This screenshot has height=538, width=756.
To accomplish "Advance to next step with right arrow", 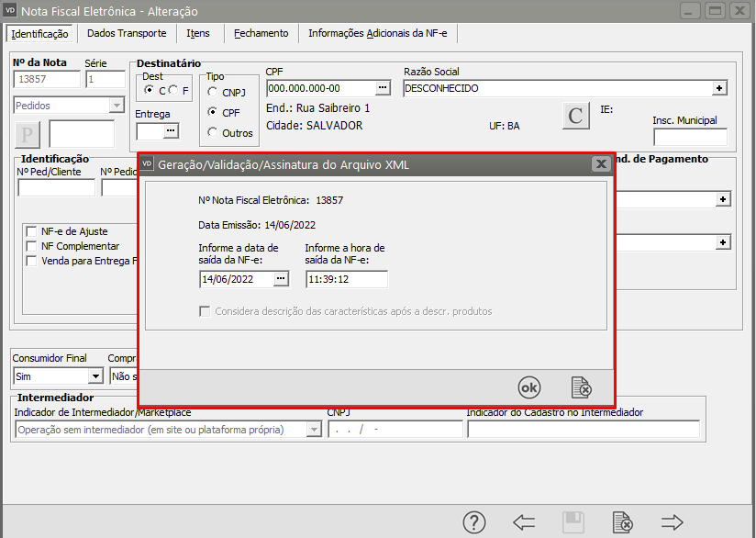I will [673, 522].
